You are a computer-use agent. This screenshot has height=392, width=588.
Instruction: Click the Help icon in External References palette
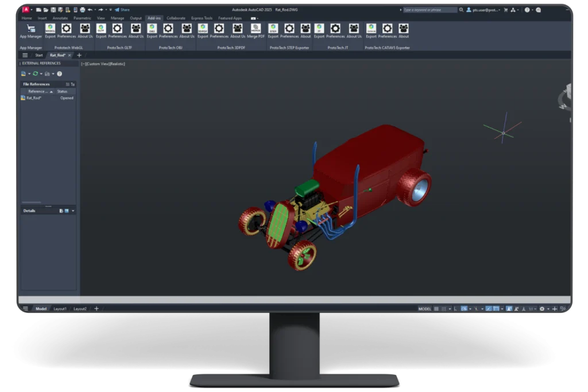coord(59,73)
